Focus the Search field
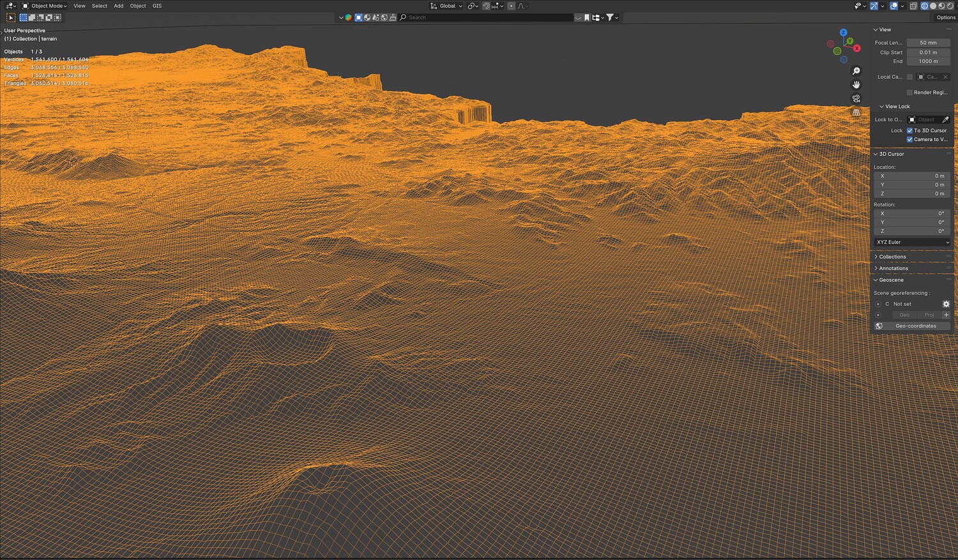The width and height of the screenshot is (958, 560). click(x=486, y=17)
